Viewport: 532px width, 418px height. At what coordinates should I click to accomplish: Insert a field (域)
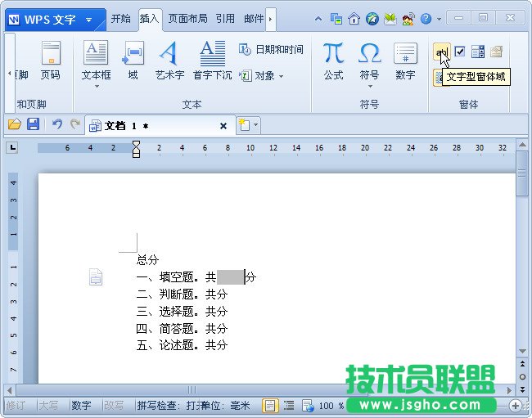[x=133, y=61]
